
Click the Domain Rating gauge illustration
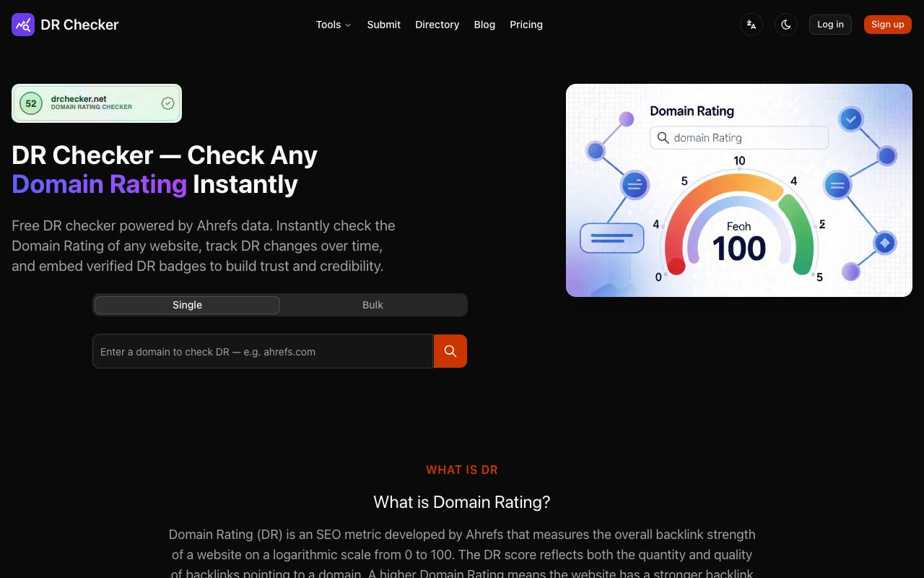coord(739,191)
